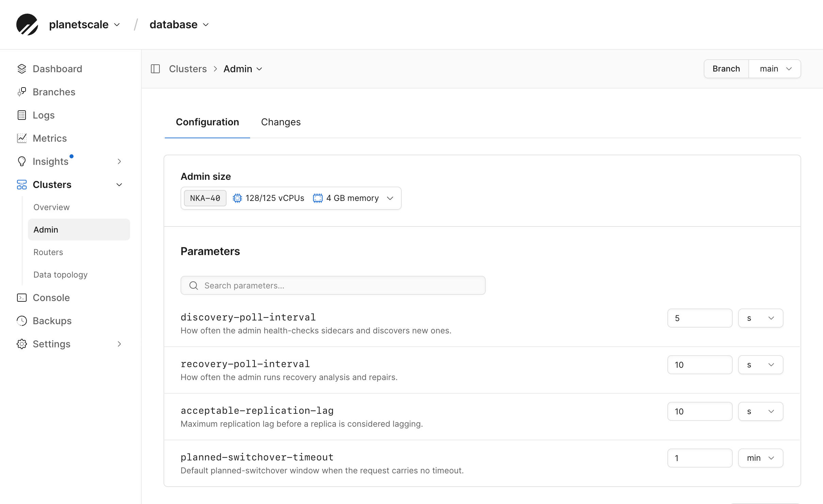Open the planetscale organization dropdown
This screenshot has height=504, width=823.
pyautogui.click(x=85, y=25)
